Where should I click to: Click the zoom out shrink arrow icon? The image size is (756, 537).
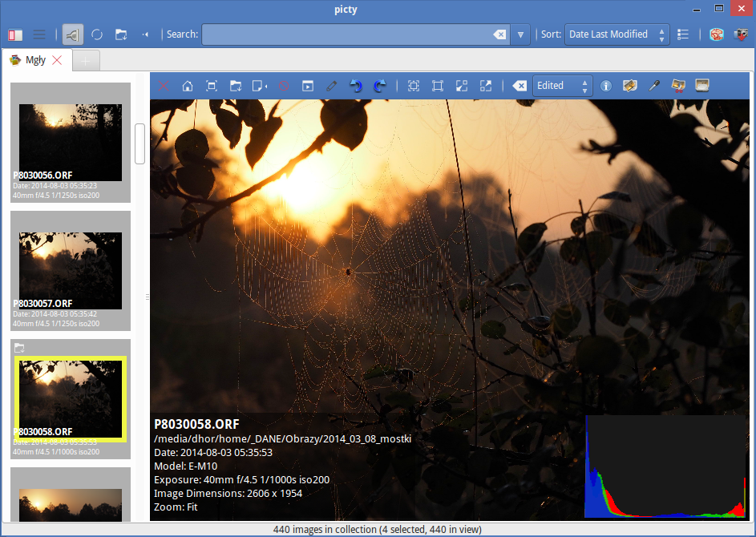pyautogui.click(x=462, y=86)
